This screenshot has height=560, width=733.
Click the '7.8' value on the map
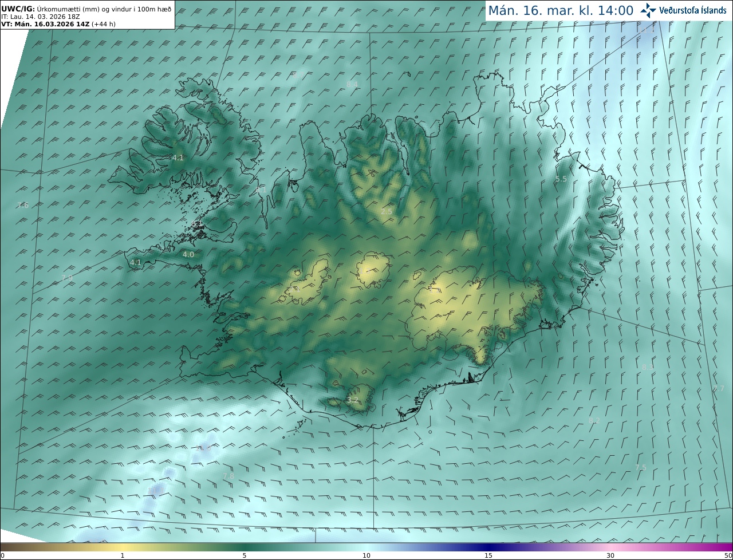coord(228,476)
